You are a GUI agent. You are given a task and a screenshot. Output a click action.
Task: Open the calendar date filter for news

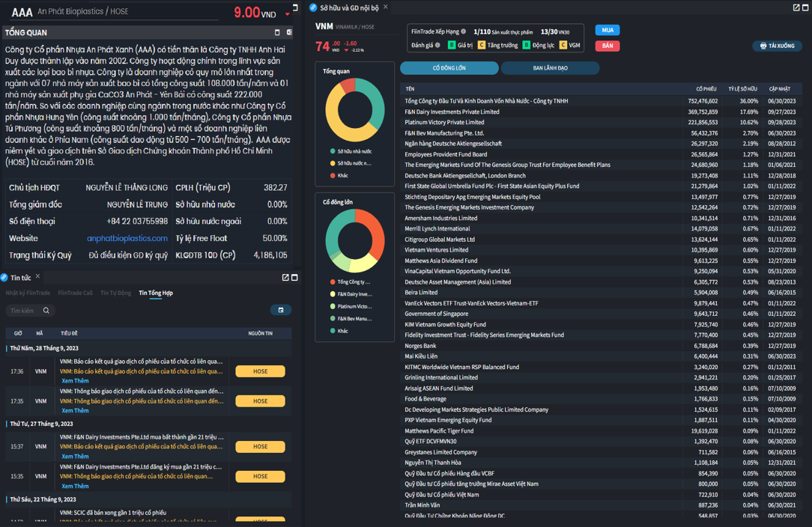(x=281, y=310)
